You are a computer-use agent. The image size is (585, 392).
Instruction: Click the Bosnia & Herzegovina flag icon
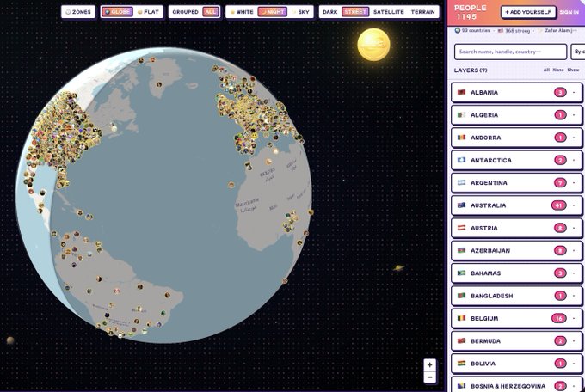(x=461, y=386)
